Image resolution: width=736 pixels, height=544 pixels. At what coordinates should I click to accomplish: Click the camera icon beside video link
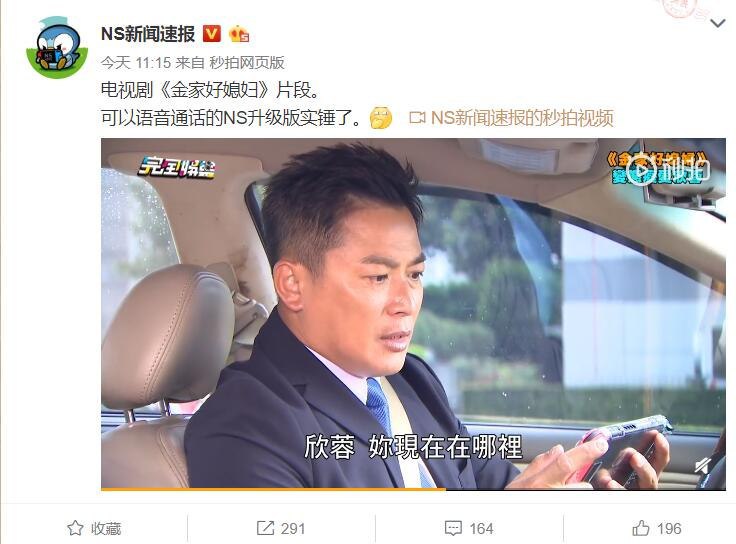point(417,117)
